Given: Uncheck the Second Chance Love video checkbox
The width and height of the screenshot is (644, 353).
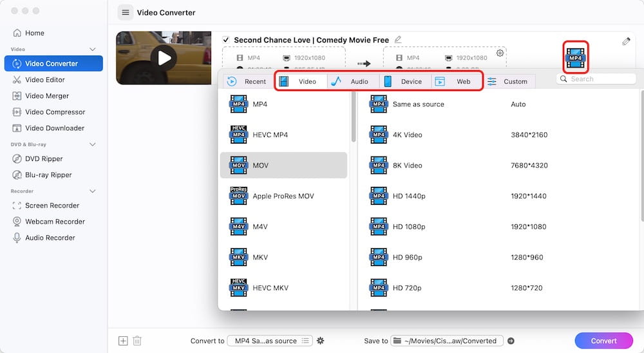Looking at the screenshot, I should (x=225, y=40).
